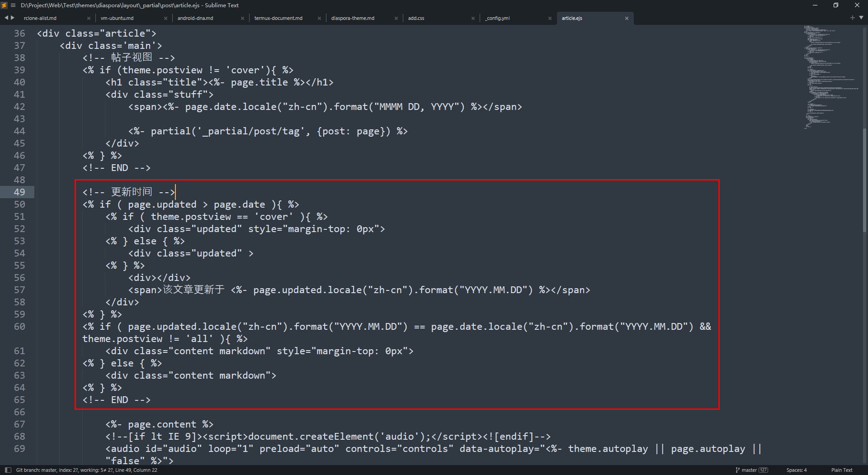
Task: Close the rclone-alist.md tab
Action: (x=89, y=19)
